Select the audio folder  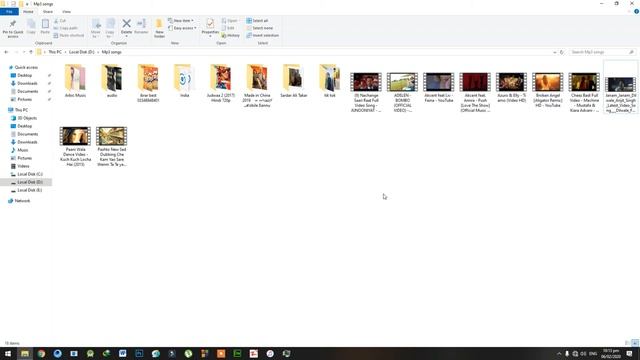(x=112, y=81)
